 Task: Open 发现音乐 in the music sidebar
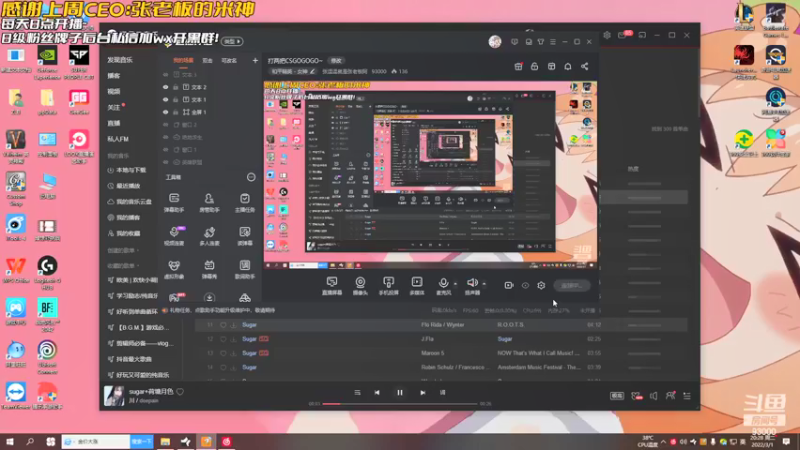click(x=120, y=60)
